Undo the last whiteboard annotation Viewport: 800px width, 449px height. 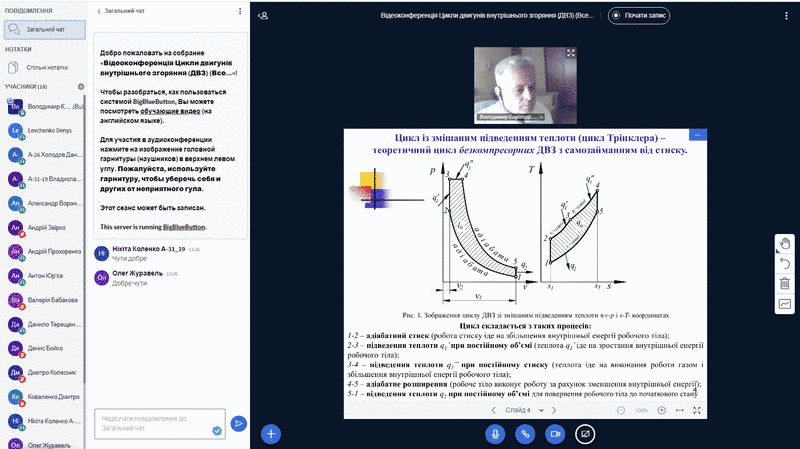tap(785, 263)
